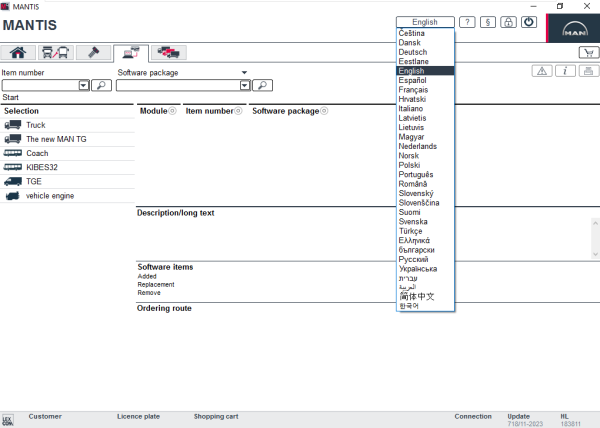Open the fleet vehicles tab icon
The height and width of the screenshot is (428, 600).
click(169, 52)
